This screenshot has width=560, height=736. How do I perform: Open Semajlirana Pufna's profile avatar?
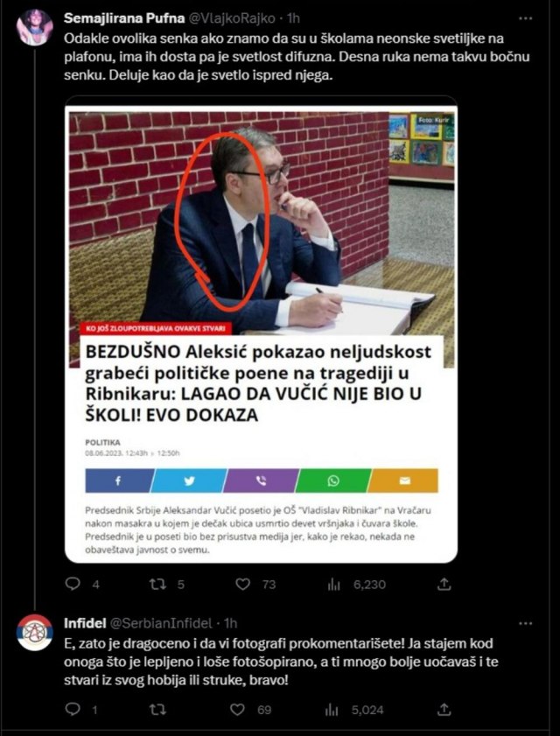click(35, 27)
